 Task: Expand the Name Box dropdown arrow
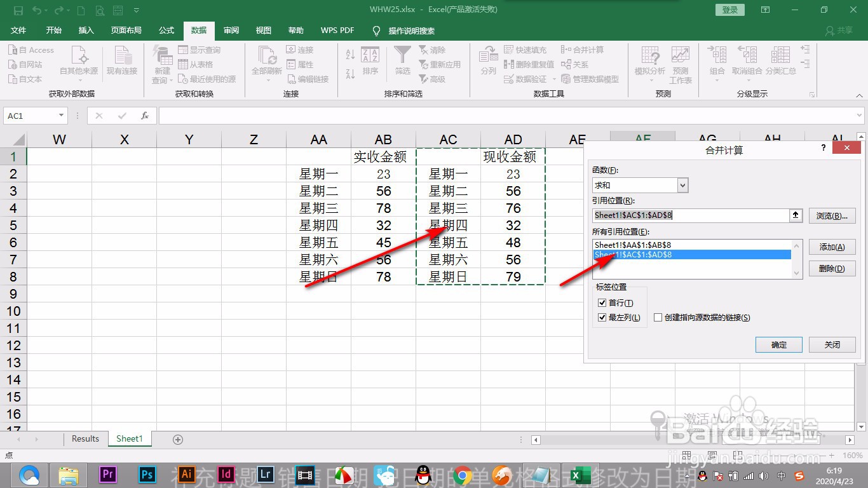click(61, 116)
